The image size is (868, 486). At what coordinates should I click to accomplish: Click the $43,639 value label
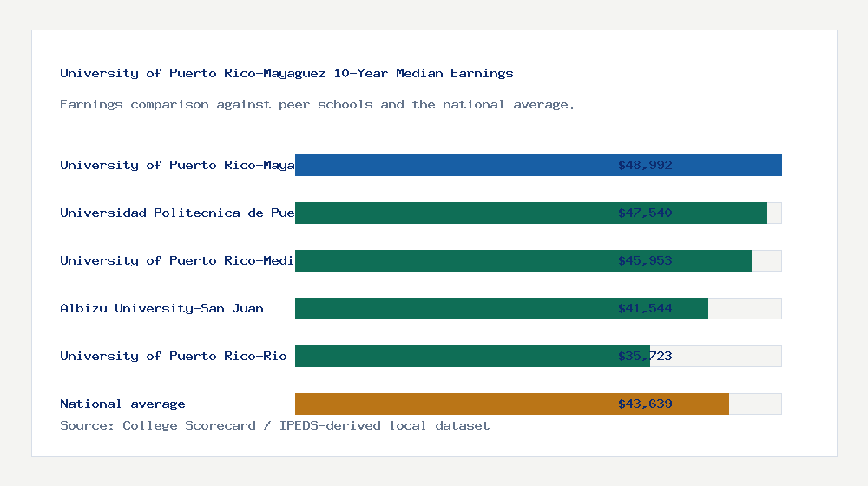coord(645,404)
